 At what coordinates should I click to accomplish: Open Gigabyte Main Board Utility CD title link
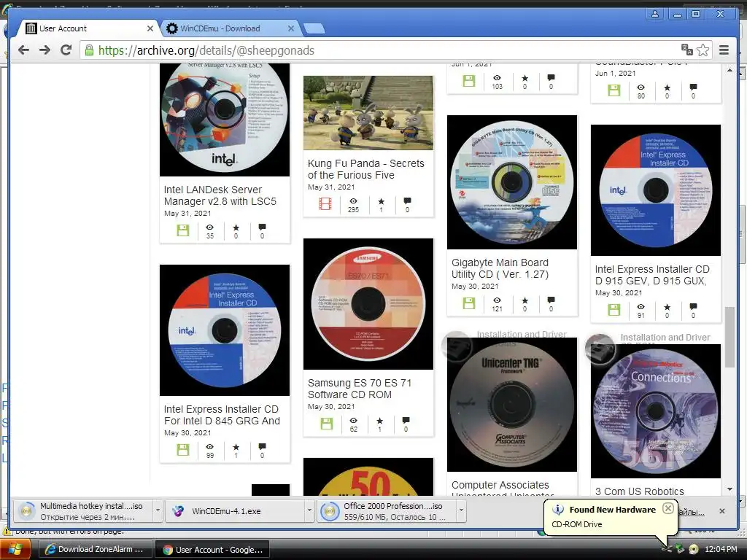500,268
